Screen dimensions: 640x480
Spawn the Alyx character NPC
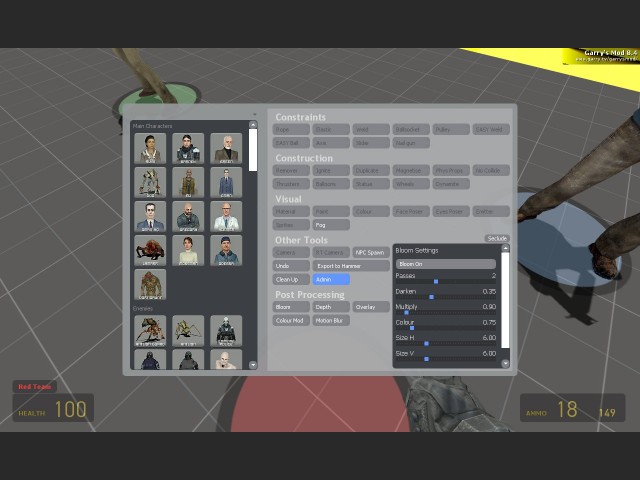(150, 149)
